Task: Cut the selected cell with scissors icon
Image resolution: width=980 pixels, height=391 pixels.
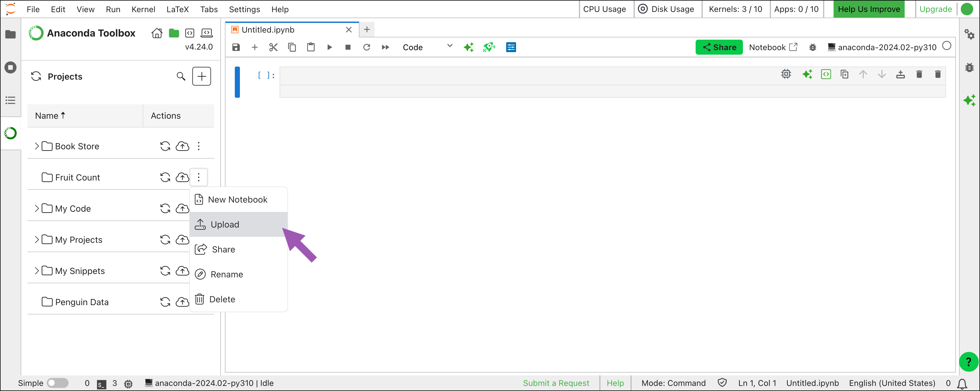Action: pyautogui.click(x=273, y=47)
